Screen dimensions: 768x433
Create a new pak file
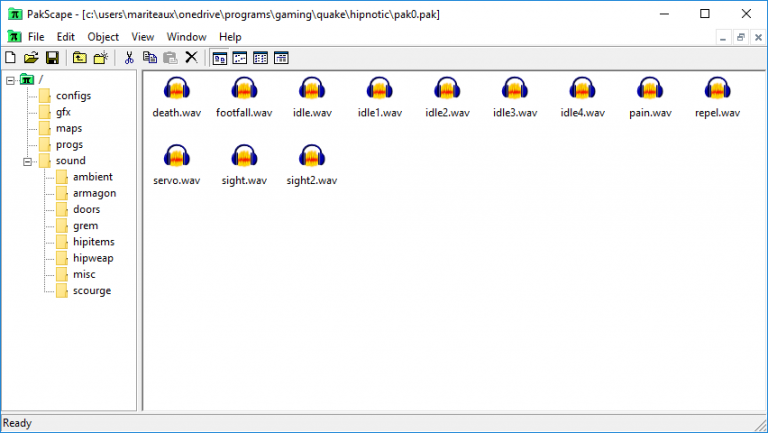(10, 58)
